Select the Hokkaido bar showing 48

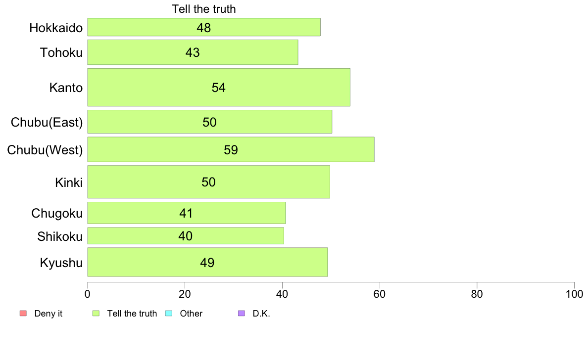204,27
